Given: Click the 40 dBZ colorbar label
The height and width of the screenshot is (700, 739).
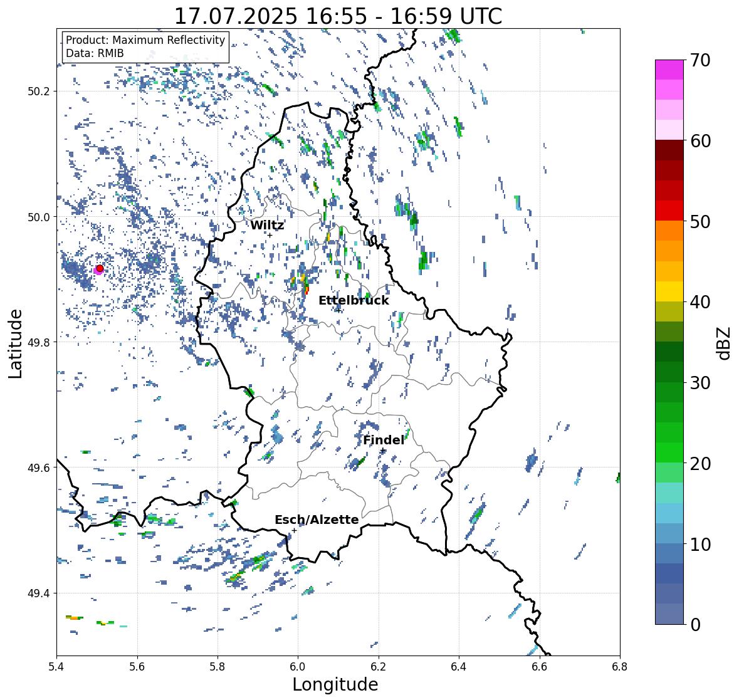Looking at the screenshot, I should point(700,302).
